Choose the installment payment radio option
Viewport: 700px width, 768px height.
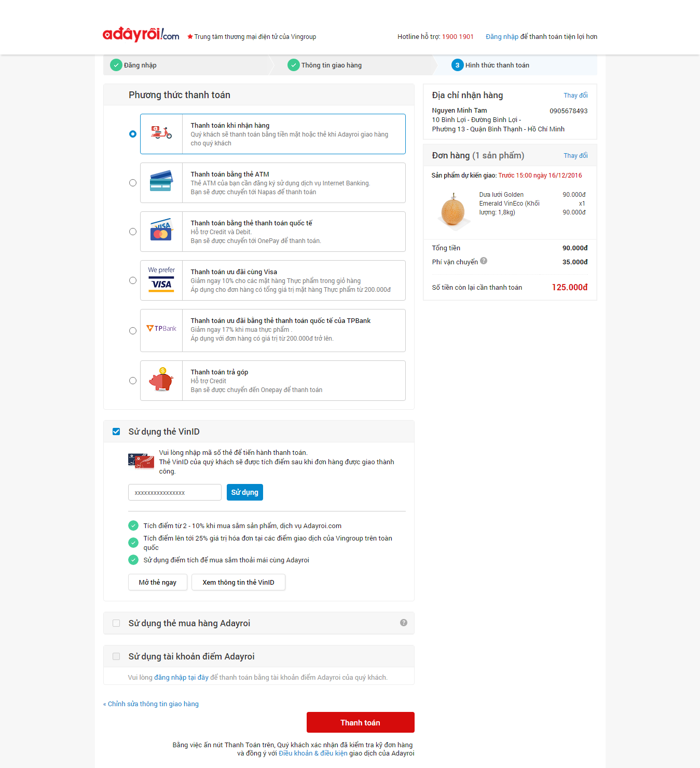pyautogui.click(x=133, y=381)
